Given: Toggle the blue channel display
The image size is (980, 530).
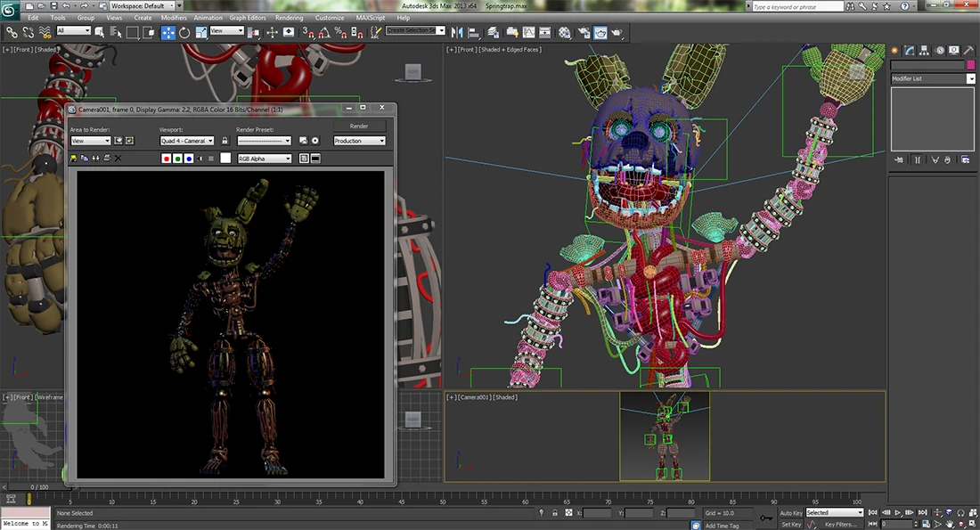Looking at the screenshot, I should 189,159.
